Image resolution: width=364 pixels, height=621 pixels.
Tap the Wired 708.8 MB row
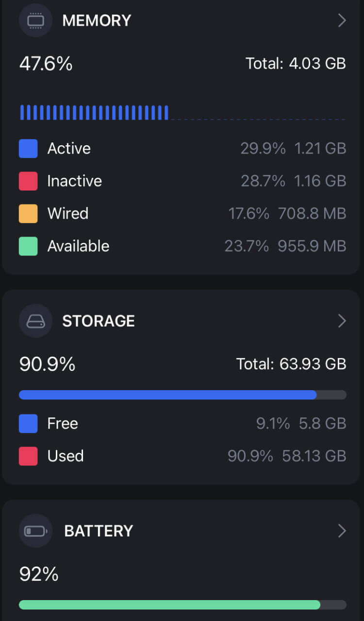182,214
